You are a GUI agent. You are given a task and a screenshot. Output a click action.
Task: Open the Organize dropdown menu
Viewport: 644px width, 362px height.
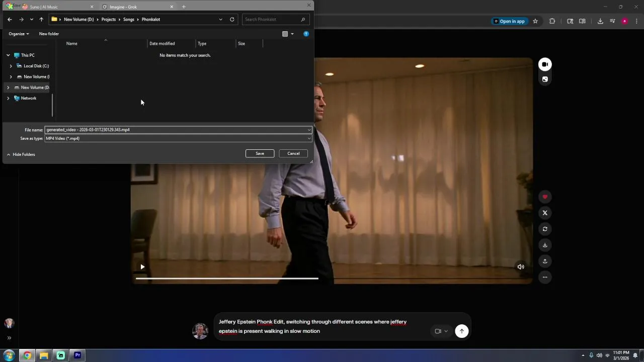(19, 34)
